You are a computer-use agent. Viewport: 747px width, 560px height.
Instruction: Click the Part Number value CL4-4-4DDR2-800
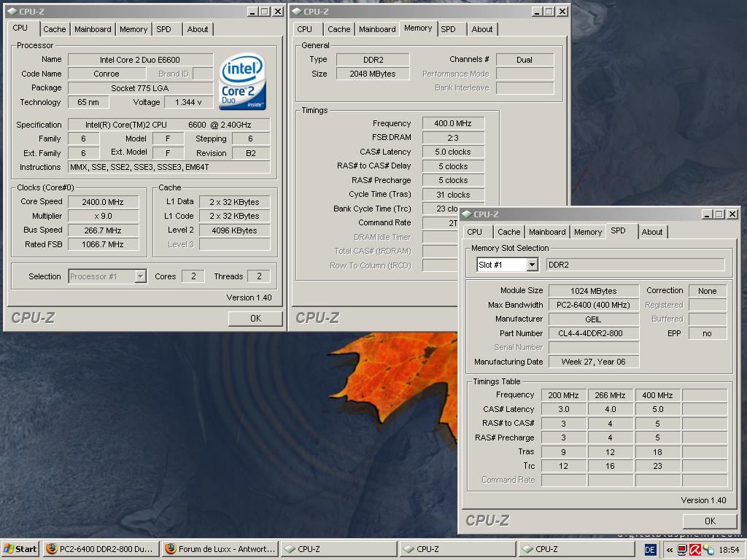point(594,333)
